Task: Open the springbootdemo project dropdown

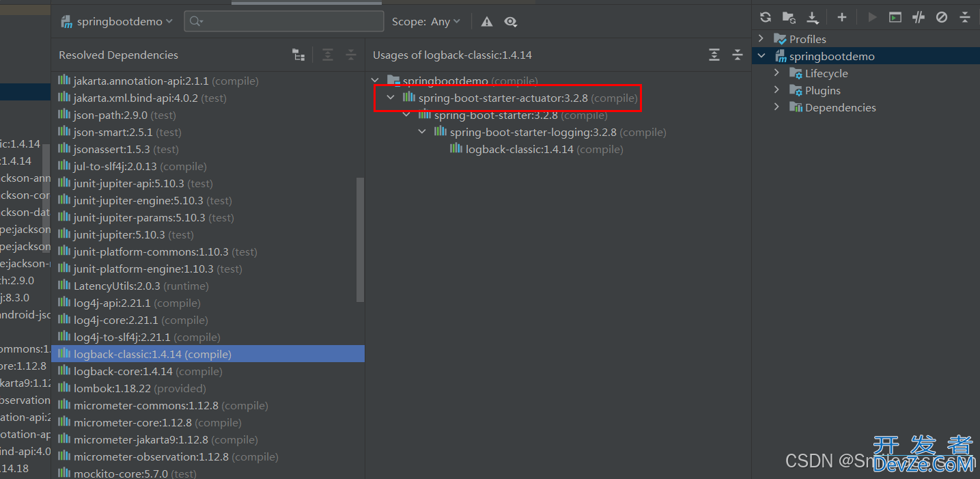Action: pos(117,22)
